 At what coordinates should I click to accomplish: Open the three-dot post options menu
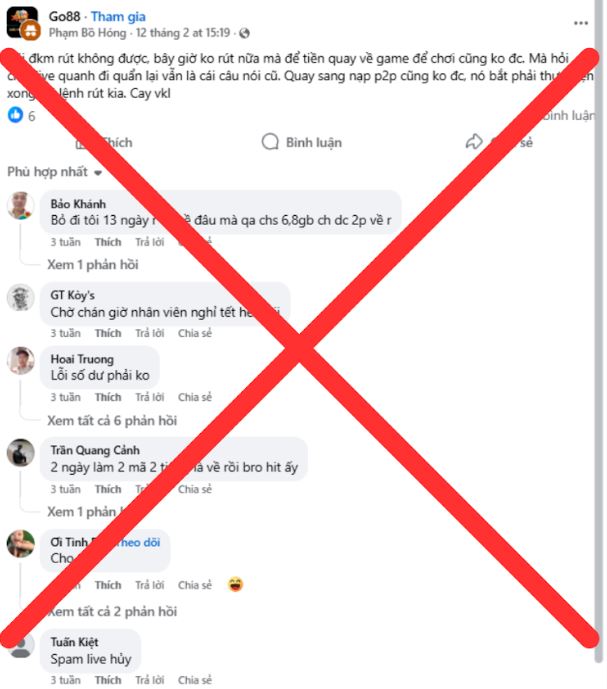(x=581, y=23)
